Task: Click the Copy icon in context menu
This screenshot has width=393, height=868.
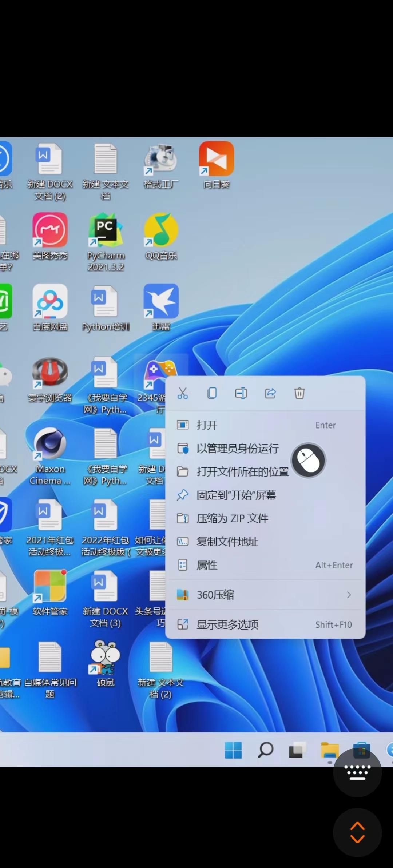Action: 212,393
